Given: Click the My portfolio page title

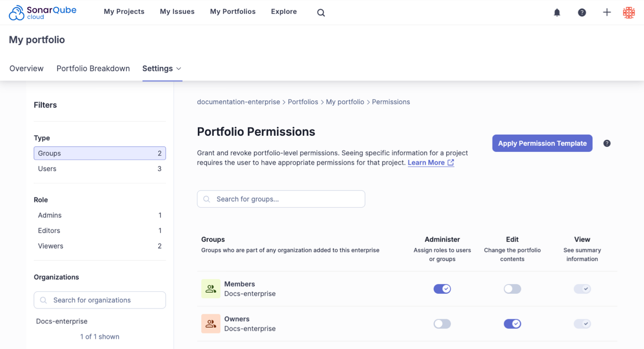Looking at the screenshot, I should (x=37, y=40).
